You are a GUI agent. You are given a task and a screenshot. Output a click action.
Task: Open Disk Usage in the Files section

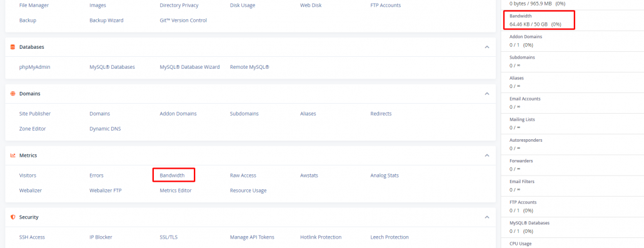click(243, 6)
